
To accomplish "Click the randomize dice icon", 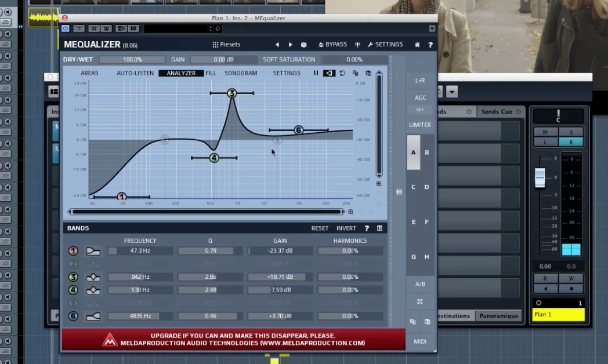I will 304,45.
